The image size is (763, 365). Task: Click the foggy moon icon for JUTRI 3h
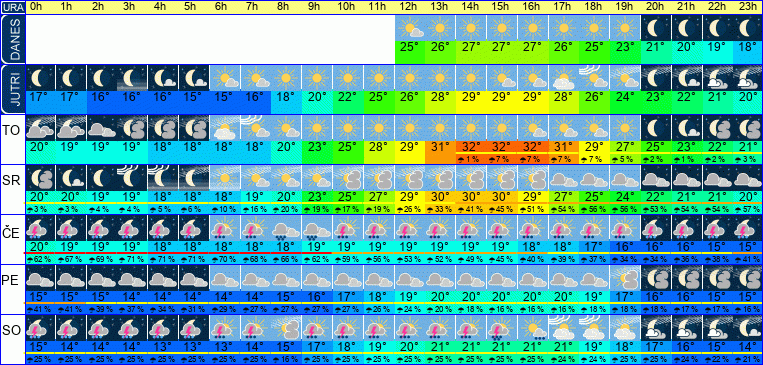pos(132,78)
